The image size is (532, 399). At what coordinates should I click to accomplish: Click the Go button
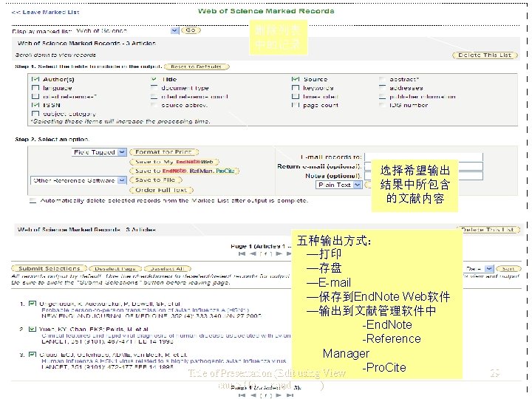tap(191, 30)
